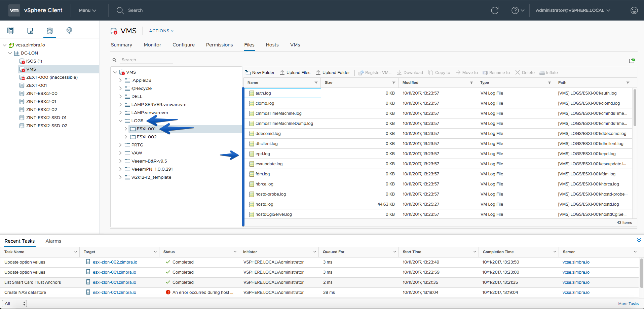Switch to the Alarms tab
This screenshot has width=644, height=309.
pos(53,241)
